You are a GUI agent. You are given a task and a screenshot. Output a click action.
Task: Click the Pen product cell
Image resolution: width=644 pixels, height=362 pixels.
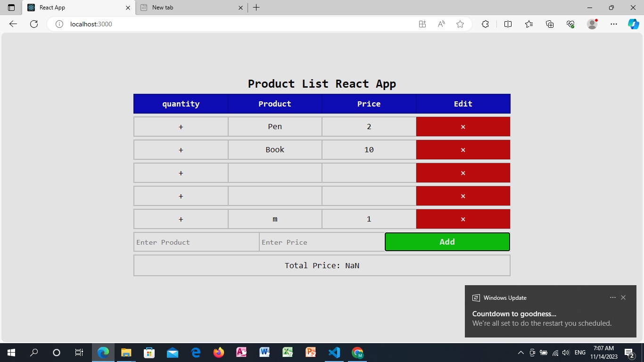tap(275, 127)
